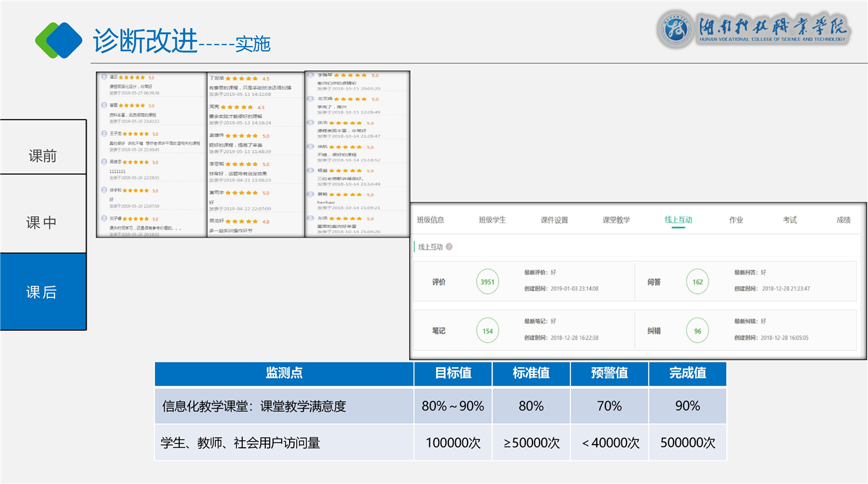This screenshot has width=868, height=484.
Task: Select the 课前 stage tab
Action: click(x=43, y=156)
